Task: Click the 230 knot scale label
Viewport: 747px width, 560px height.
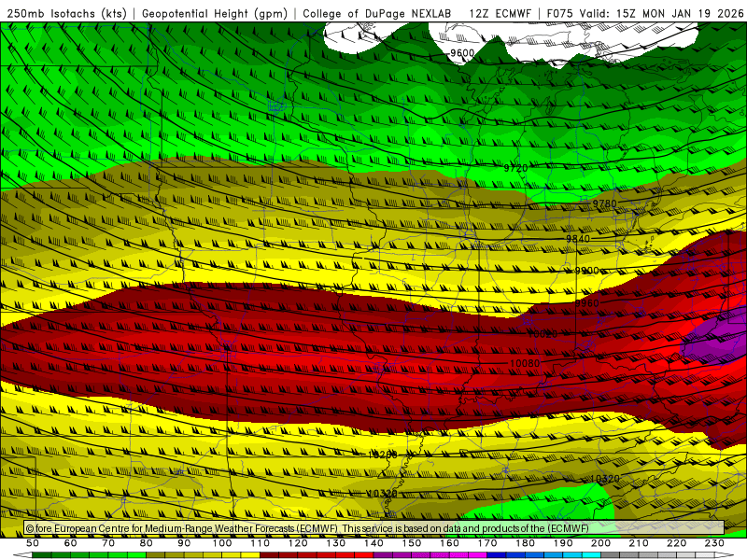Action: point(714,543)
